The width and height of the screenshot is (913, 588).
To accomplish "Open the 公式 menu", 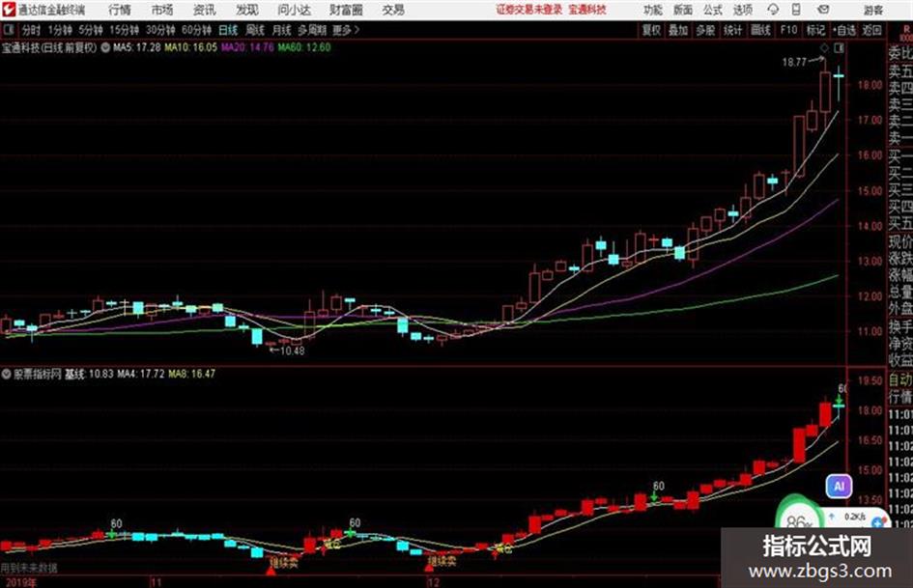I will pos(713,10).
